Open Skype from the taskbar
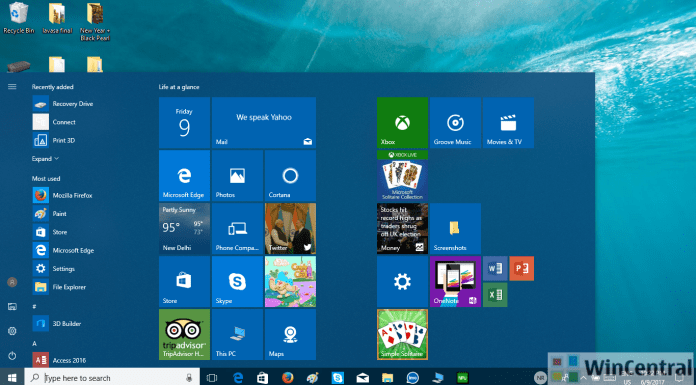 click(338, 378)
